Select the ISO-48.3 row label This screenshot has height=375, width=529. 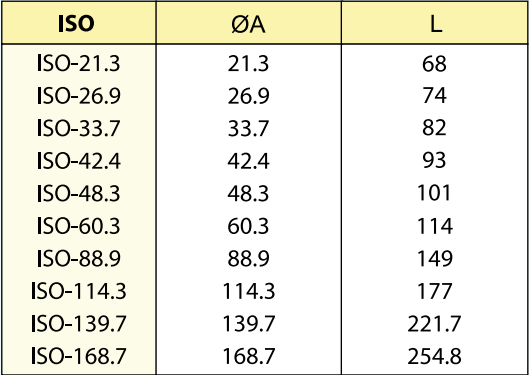pyautogui.click(x=79, y=193)
